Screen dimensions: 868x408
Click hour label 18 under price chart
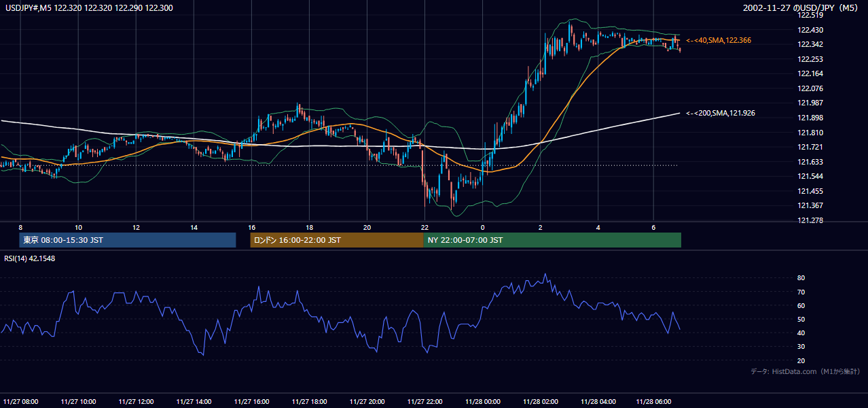309,227
